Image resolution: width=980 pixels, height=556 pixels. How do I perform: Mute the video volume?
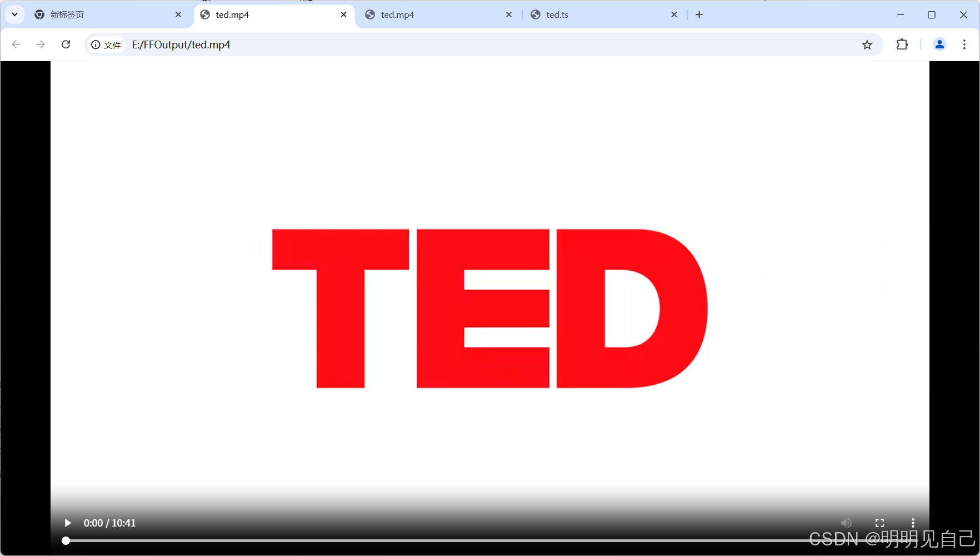846,523
